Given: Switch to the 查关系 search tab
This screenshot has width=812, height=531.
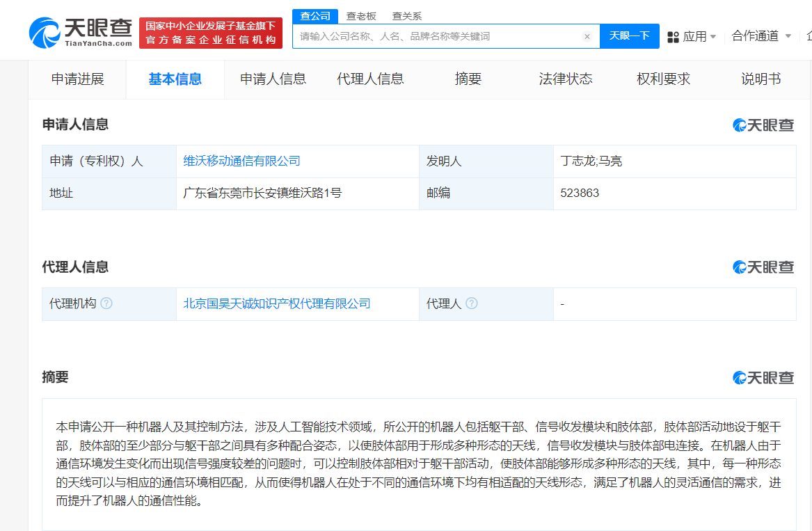Looking at the screenshot, I should point(406,16).
